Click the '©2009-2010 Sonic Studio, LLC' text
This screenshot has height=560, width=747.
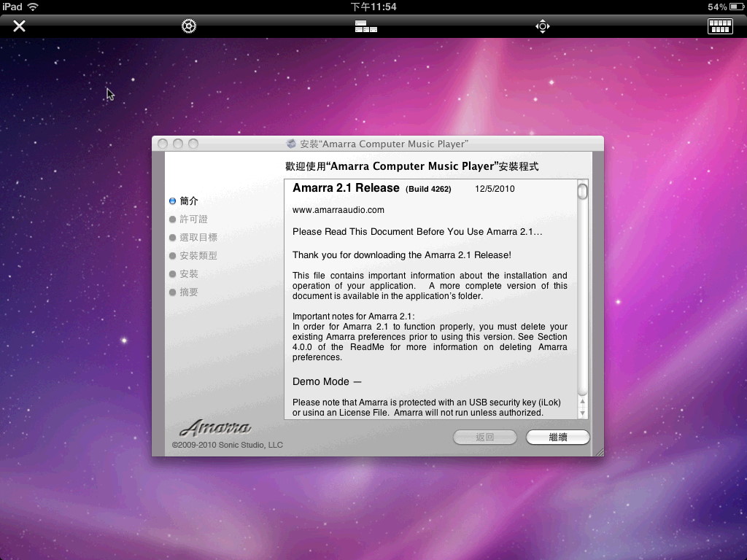click(228, 445)
